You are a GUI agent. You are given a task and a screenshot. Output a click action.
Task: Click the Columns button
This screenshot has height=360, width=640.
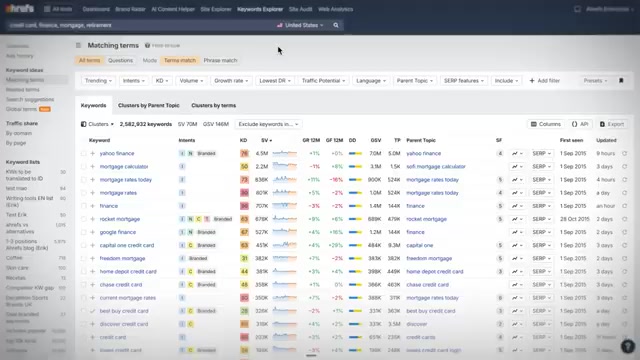(546, 124)
